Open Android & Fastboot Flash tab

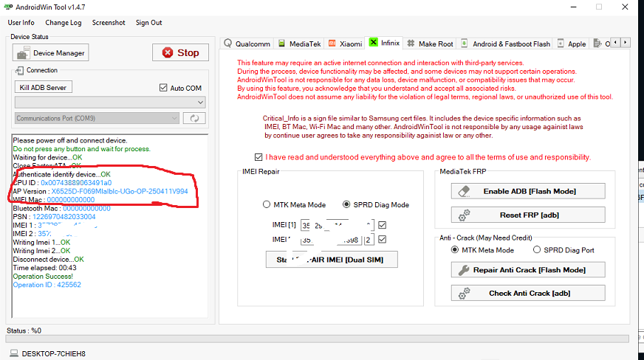tap(506, 44)
